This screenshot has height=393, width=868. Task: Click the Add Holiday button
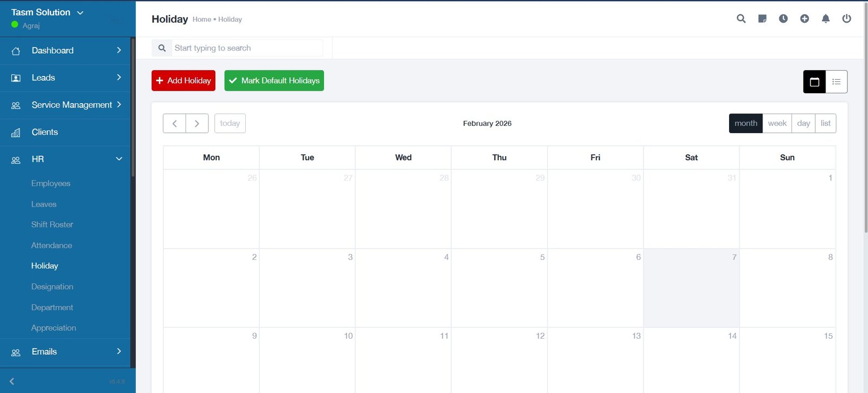(183, 80)
